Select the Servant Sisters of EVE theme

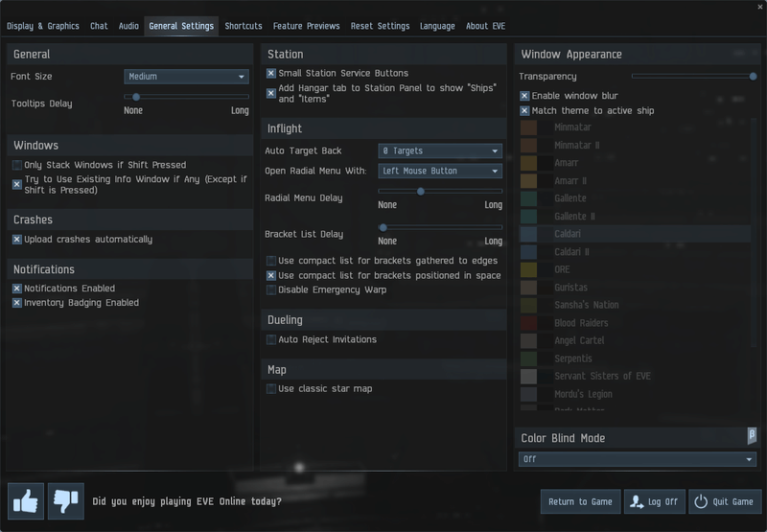coord(635,376)
